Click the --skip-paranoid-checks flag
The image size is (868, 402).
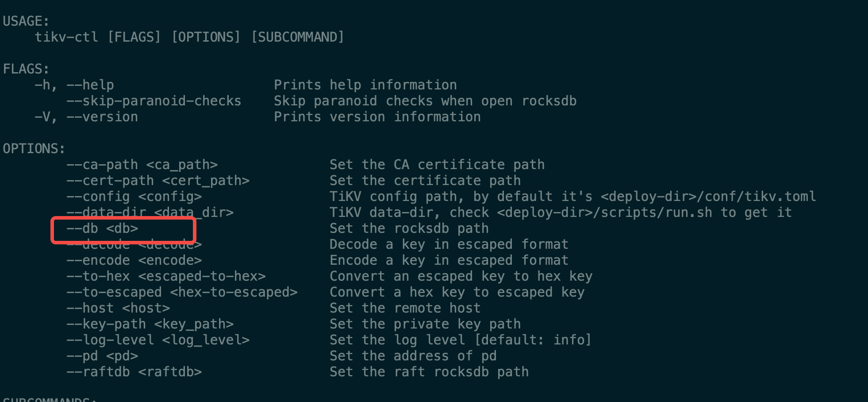(154, 101)
